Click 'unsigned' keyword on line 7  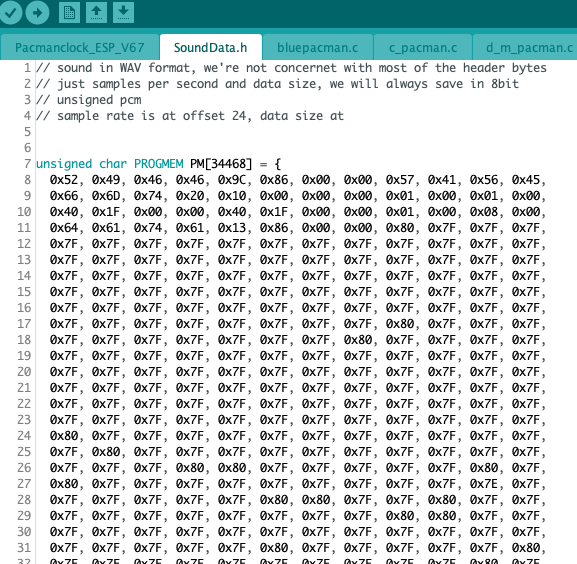[64, 164]
